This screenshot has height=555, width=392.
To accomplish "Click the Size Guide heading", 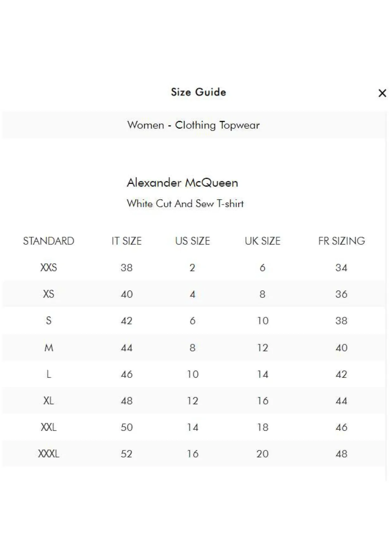I will point(199,92).
